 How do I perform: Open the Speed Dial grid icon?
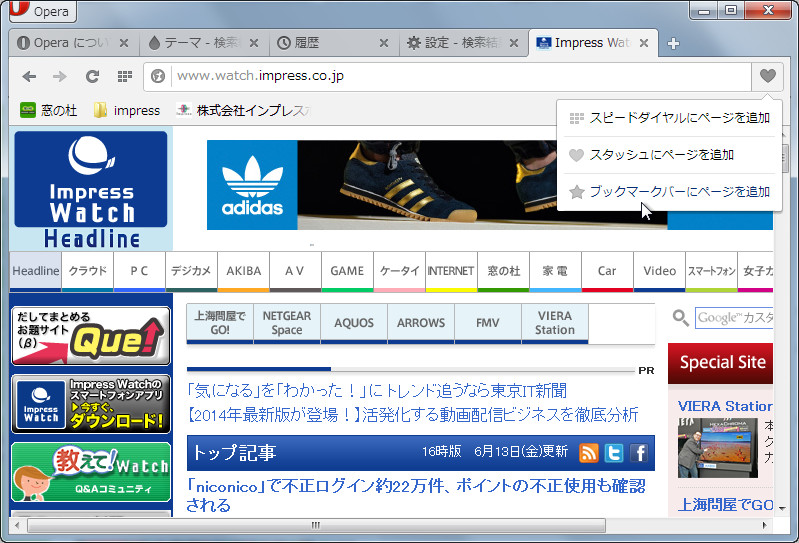click(125, 76)
